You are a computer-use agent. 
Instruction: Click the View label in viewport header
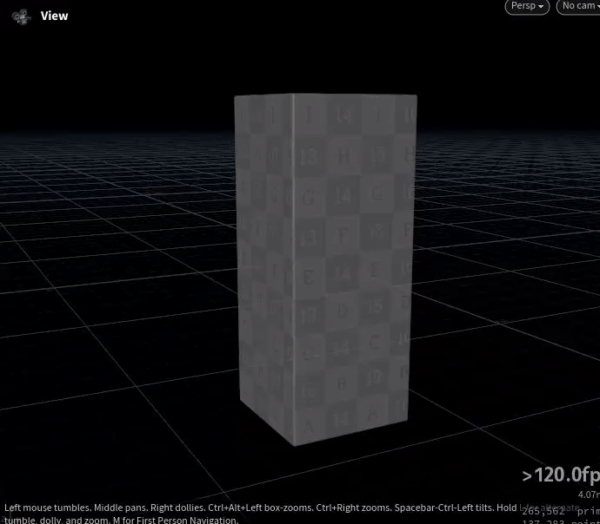click(x=54, y=16)
